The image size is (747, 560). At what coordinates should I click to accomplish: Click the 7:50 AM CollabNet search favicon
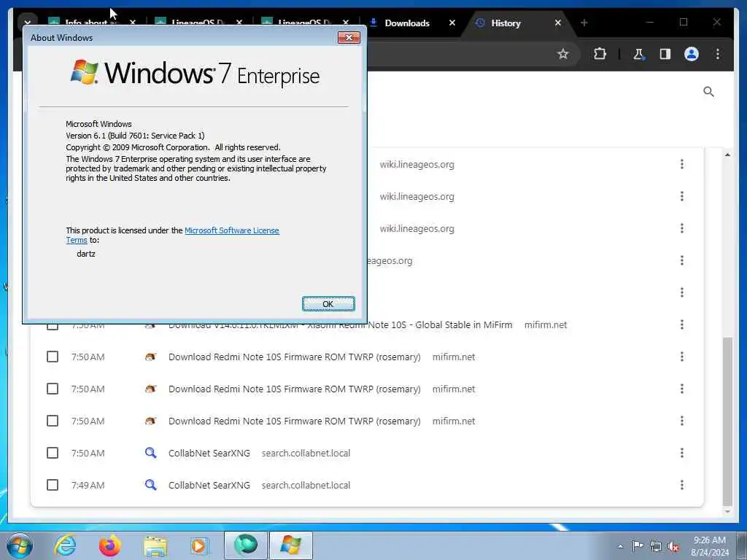pos(150,453)
